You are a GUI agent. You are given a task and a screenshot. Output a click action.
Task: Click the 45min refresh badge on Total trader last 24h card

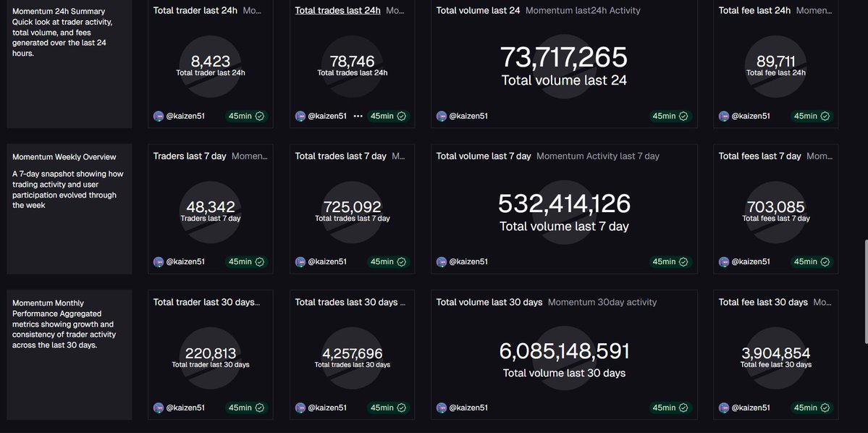coord(246,117)
